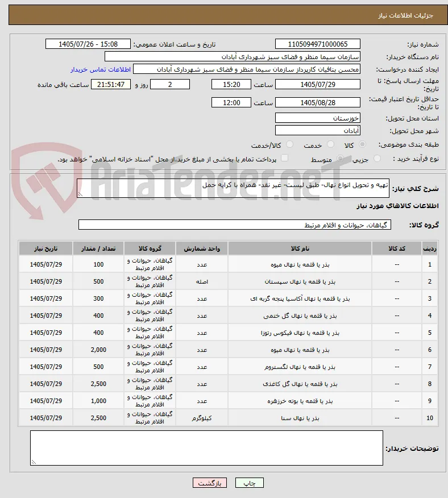The height and width of the screenshot is (498, 448).
Task: Click the announcement date field 1405/07/26 - 15:08
Action: pyautogui.click(x=88, y=44)
